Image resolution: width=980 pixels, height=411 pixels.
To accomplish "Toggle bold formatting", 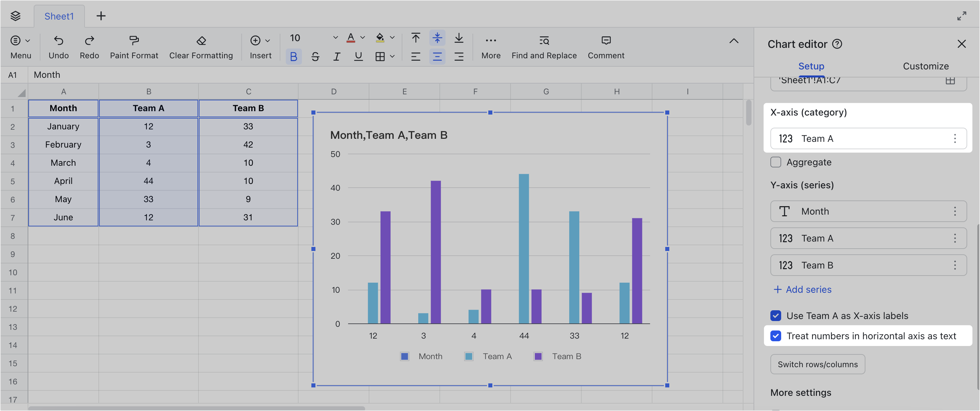I will (x=293, y=56).
